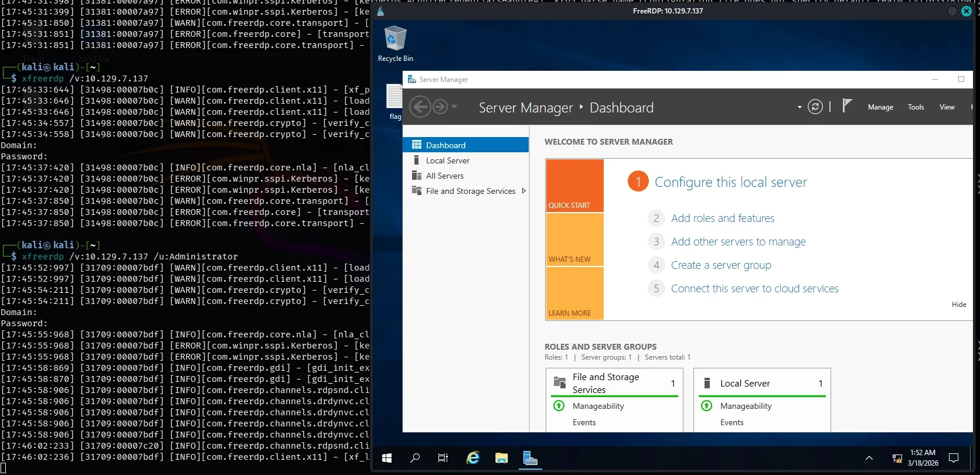Go back using Server Manager back arrow
This screenshot has width=980, height=475.
pyautogui.click(x=420, y=107)
